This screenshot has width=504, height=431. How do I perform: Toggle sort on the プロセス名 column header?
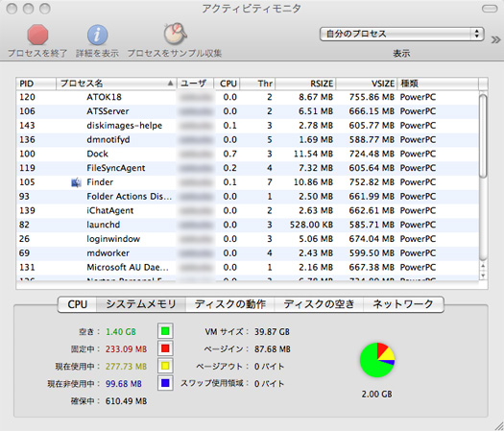[116, 84]
